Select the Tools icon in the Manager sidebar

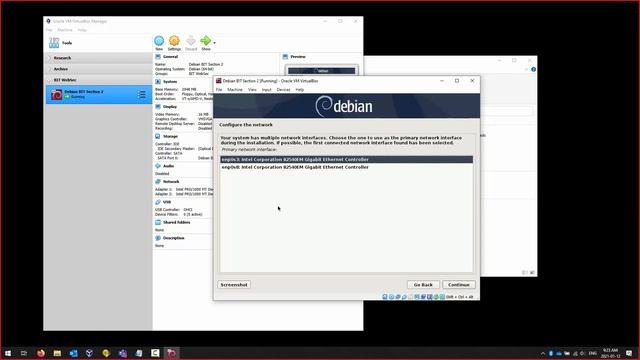pos(54,42)
